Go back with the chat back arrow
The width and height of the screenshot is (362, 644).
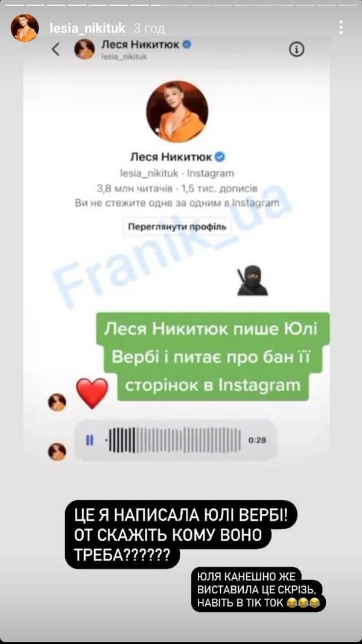[x=56, y=49]
